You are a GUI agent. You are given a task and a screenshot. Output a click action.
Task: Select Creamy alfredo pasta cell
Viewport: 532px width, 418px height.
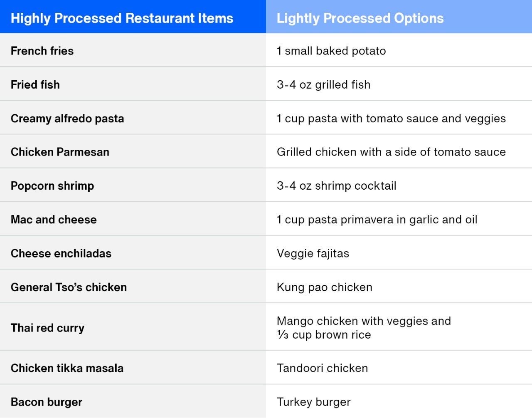[67, 119]
